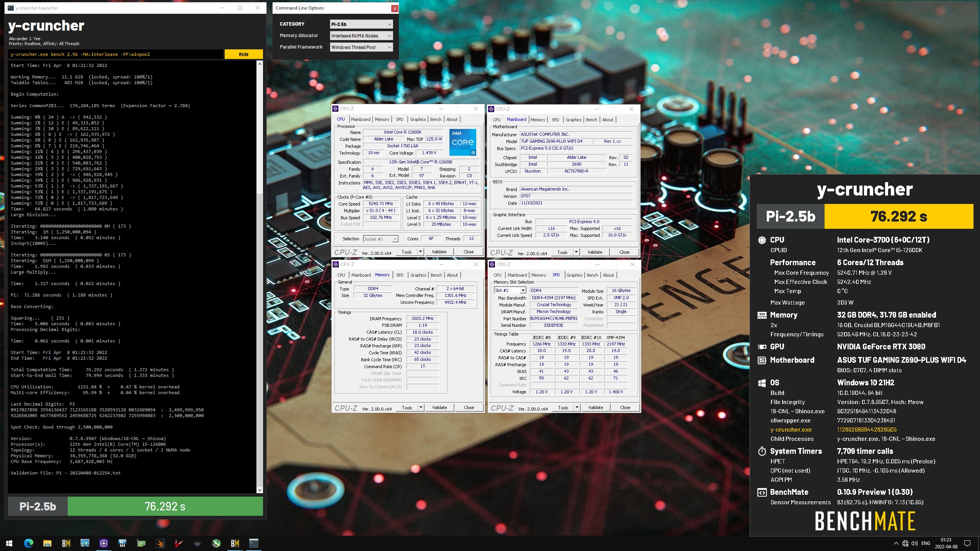Open the green graphics card taskbar icon
Screen dimensions: 980x551
click(x=141, y=543)
